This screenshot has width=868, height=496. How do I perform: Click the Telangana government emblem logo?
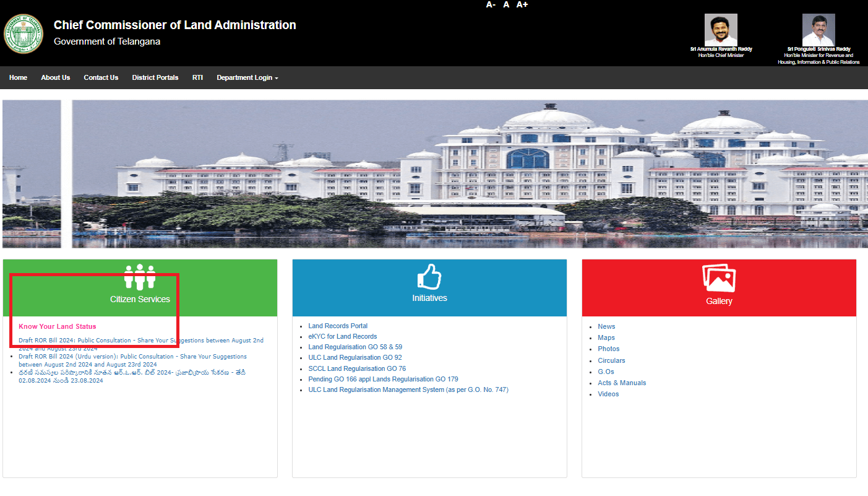pos(24,33)
